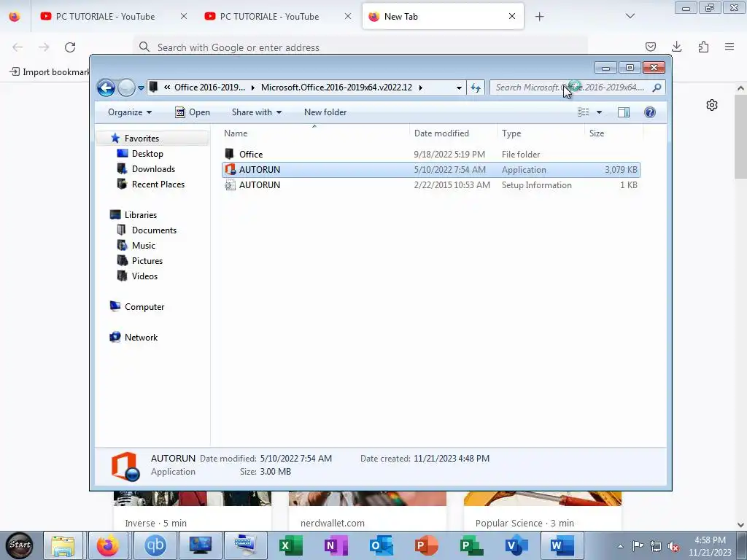
Task: Launch Outlook from taskbar
Action: click(381, 545)
